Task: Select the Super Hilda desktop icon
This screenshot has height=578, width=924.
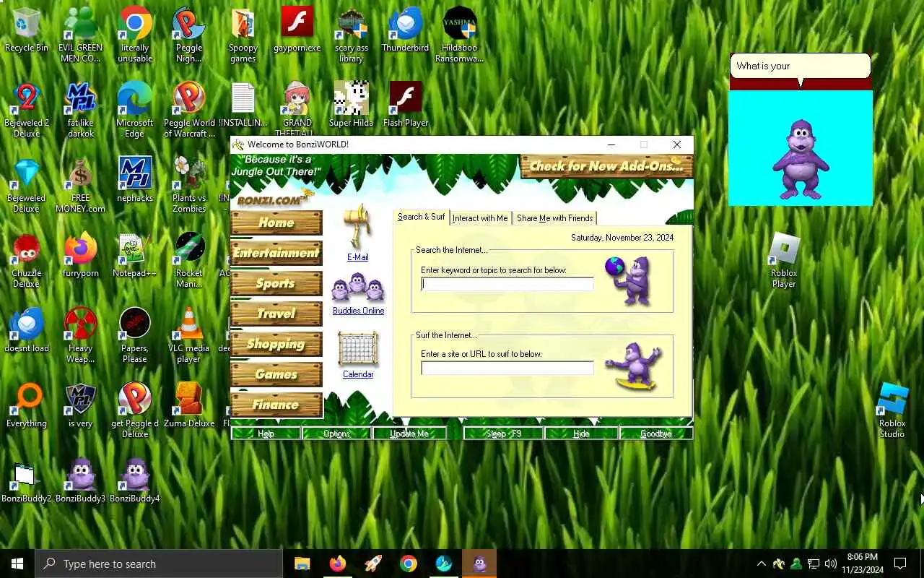Action: click(x=352, y=105)
